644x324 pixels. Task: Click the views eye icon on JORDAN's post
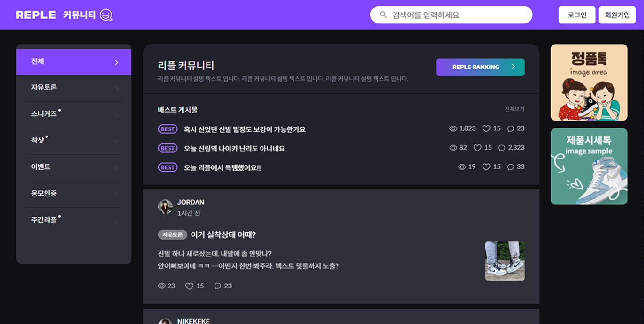click(x=162, y=286)
